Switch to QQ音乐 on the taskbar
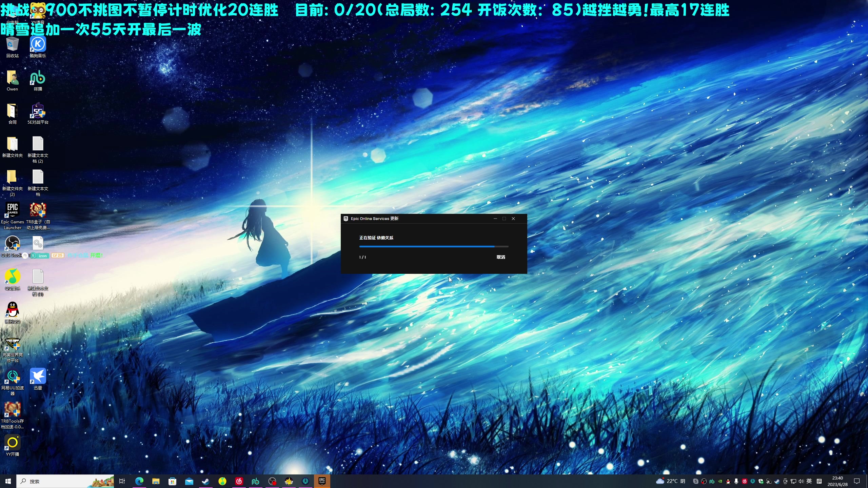Viewport: 868px width, 488px height. pos(222,481)
